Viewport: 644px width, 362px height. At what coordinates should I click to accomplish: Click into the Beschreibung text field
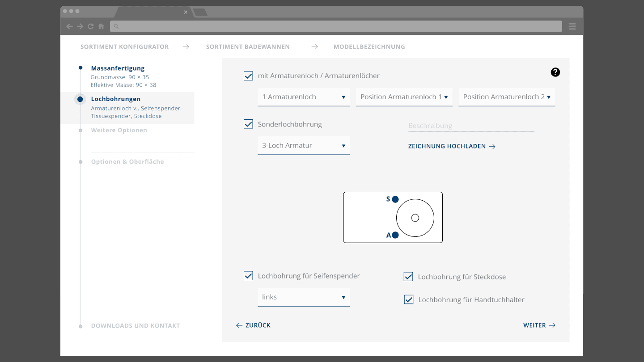[x=471, y=126]
